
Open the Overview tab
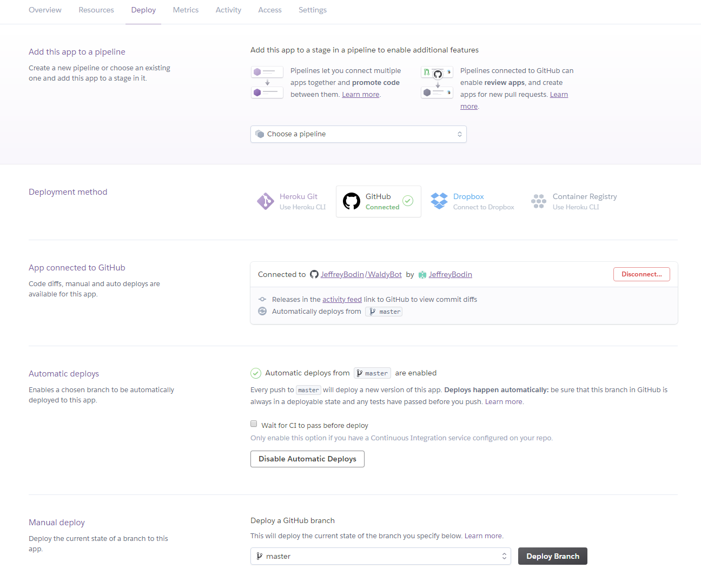(x=45, y=10)
